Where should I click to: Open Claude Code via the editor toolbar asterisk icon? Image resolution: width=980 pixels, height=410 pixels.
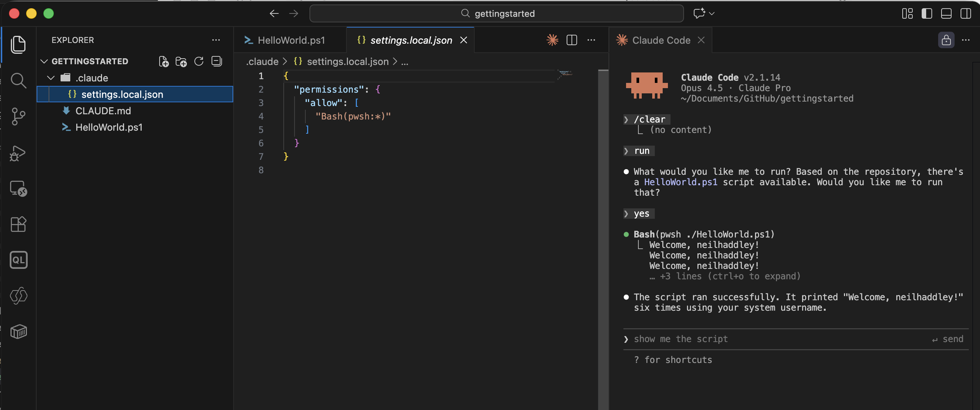pyautogui.click(x=552, y=40)
